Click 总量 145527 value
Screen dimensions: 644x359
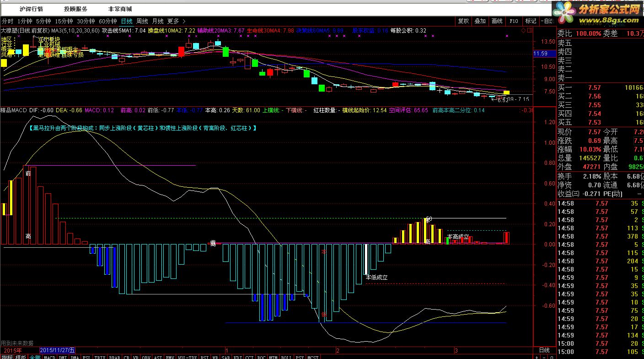(x=590, y=158)
